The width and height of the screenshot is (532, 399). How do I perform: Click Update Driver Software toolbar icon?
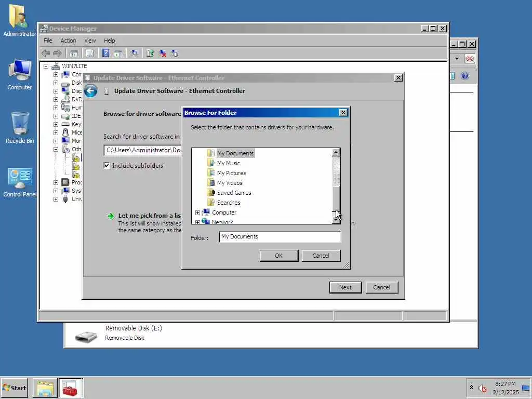click(x=150, y=54)
